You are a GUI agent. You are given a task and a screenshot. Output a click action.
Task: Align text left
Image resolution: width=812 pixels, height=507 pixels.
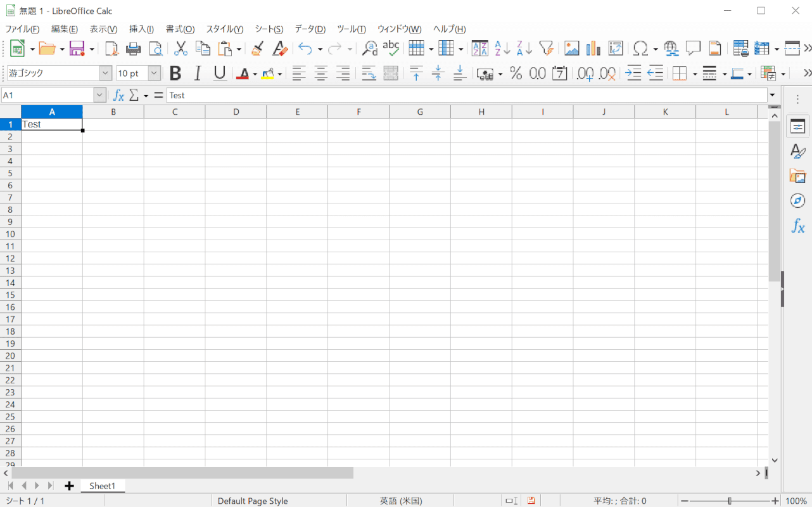pyautogui.click(x=299, y=74)
